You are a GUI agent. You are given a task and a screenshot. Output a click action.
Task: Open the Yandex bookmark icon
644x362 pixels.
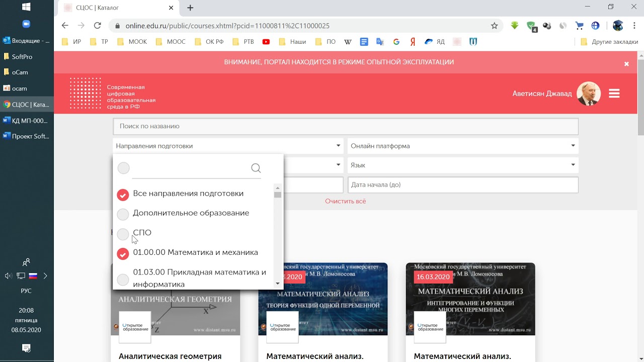point(413,42)
